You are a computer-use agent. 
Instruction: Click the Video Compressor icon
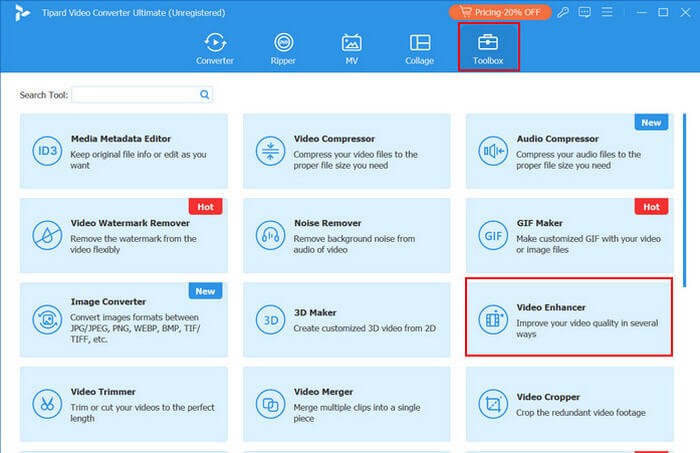tap(270, 151)
